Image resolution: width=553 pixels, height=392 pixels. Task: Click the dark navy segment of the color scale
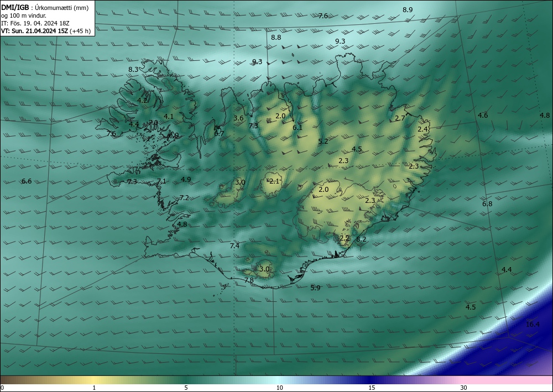click(x=372, y=380)
